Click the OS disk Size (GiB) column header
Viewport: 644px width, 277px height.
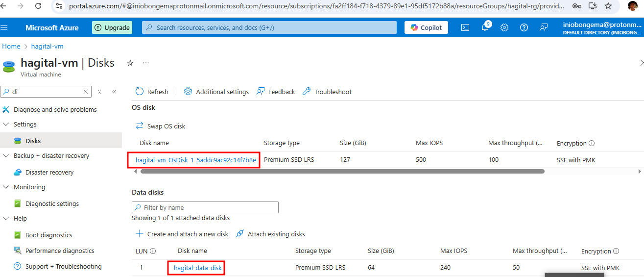pos(353,143)
